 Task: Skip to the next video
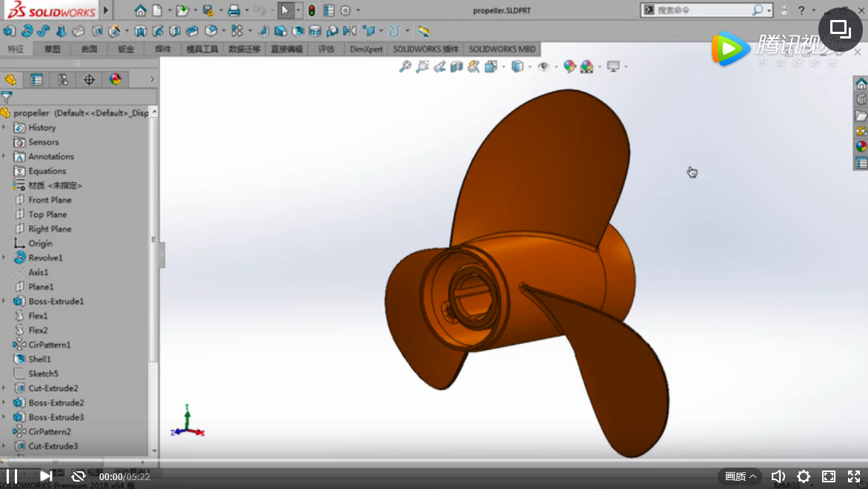pyautogui.click(x=47, y=476)
